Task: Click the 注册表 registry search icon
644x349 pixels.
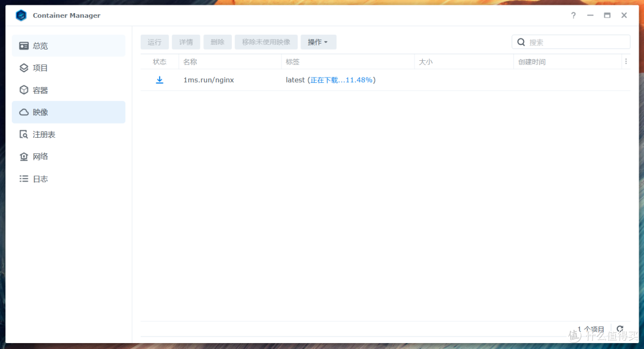Action: [24, 134]
